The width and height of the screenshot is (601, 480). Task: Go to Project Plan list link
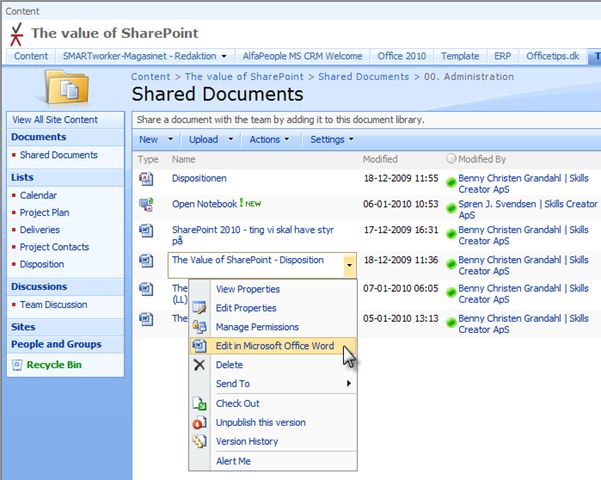click(45, 213)
